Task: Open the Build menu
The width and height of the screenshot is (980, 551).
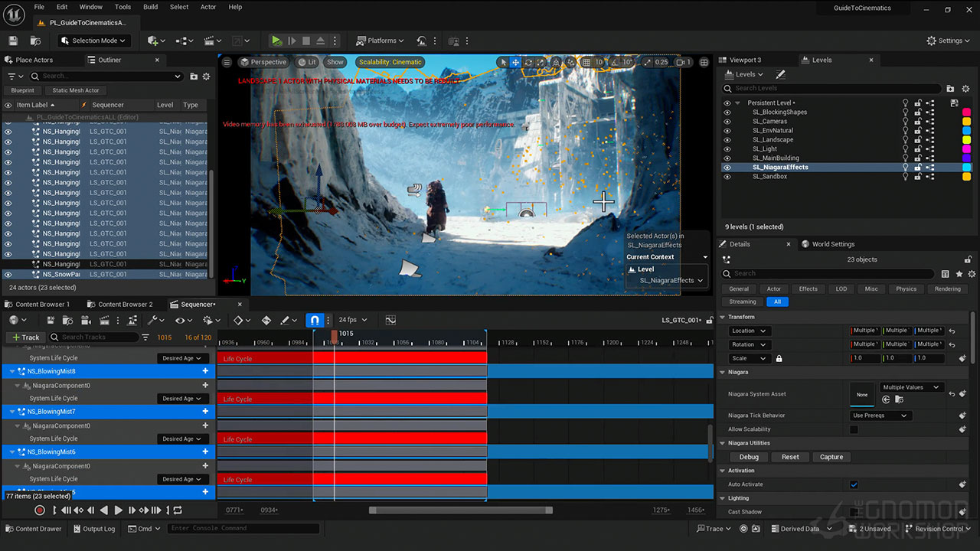Action: tap(151, 7)
